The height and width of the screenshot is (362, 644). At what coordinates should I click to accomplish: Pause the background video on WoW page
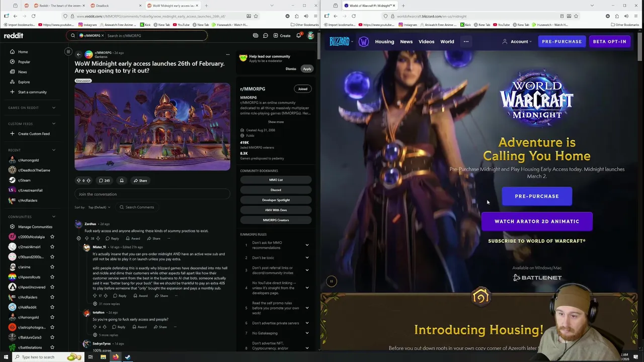coord(331,282)
